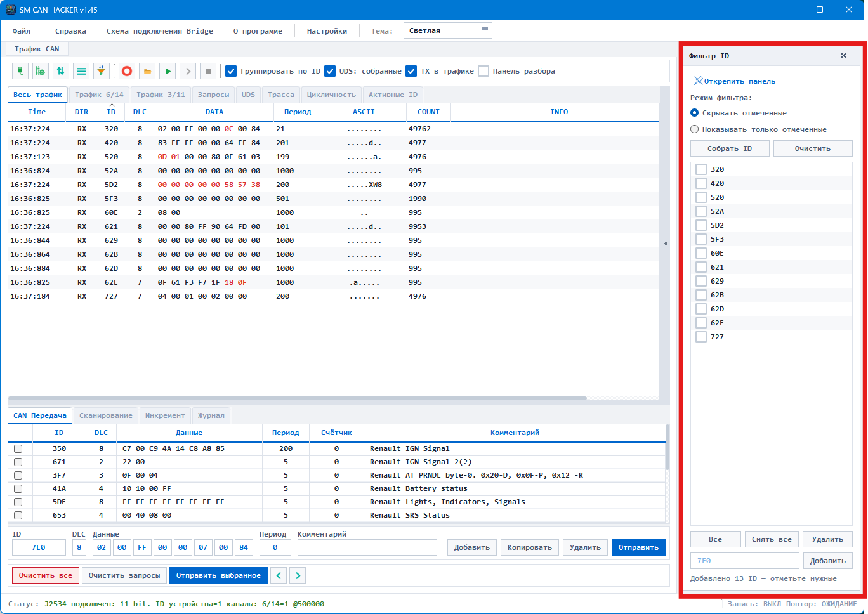Open the 'Настройки' menu
868x614 pixels.
pos(327,31)
